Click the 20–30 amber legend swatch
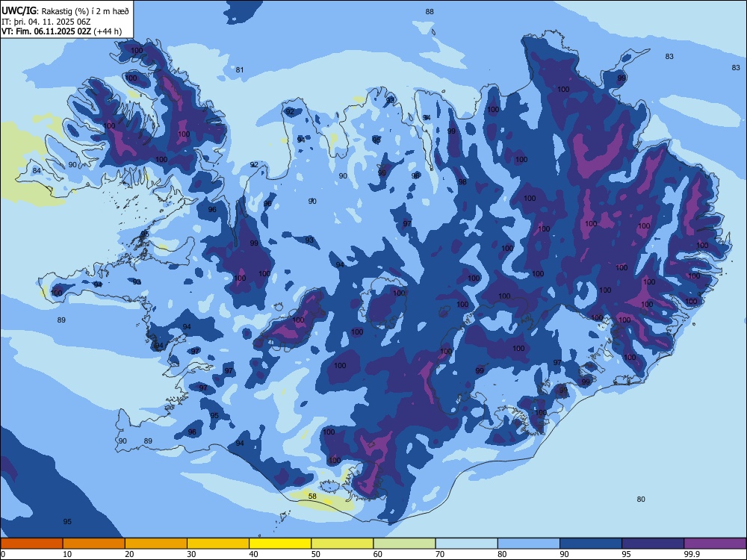Image resolution: width=747 pixels, height=560 pixels. click(x=156, y=544)
